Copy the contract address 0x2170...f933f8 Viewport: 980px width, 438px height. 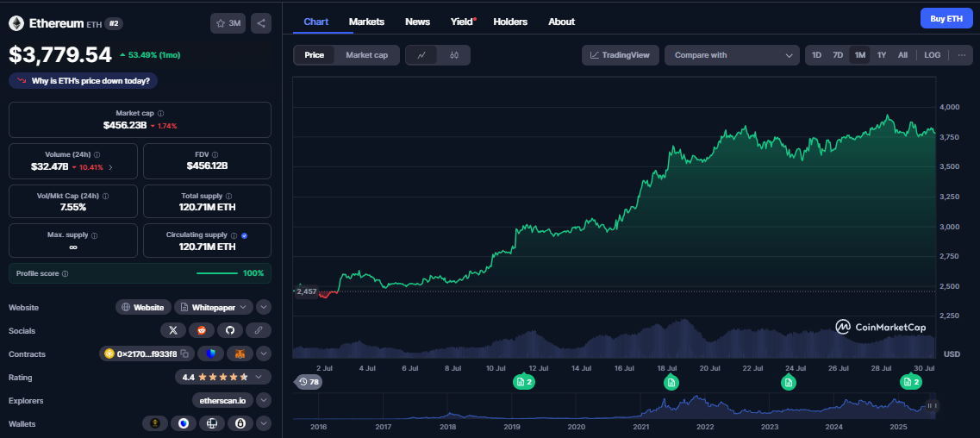tap(185, 354)
